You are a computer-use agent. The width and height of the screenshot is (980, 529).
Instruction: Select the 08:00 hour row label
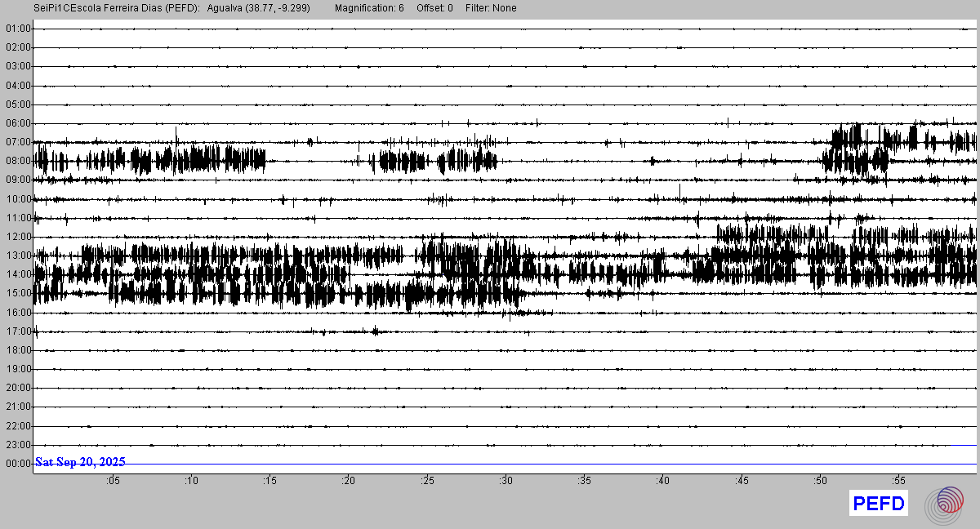[18, 161]
